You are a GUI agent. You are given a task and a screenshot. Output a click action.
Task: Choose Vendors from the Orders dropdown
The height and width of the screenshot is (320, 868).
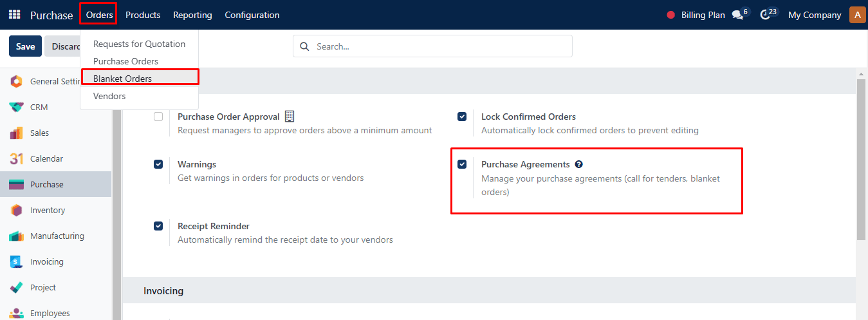click(x=139, y=96)
